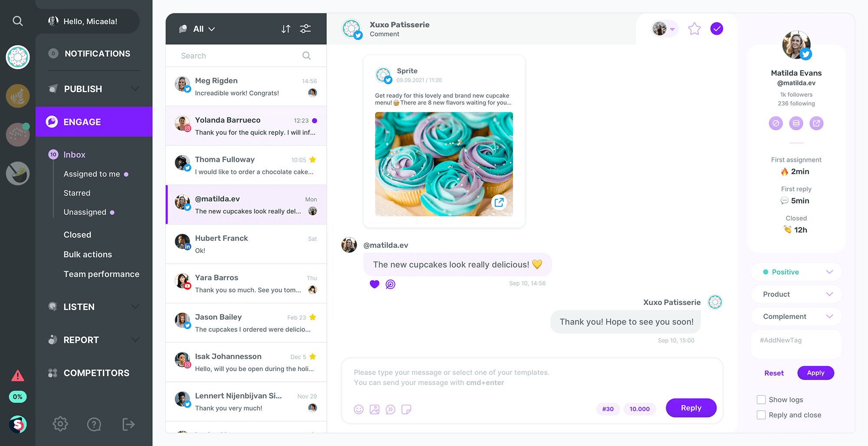The height and width of the screenshot is (446, 868).
Task: Open the Product category dropdown
Action: point(796,294)
